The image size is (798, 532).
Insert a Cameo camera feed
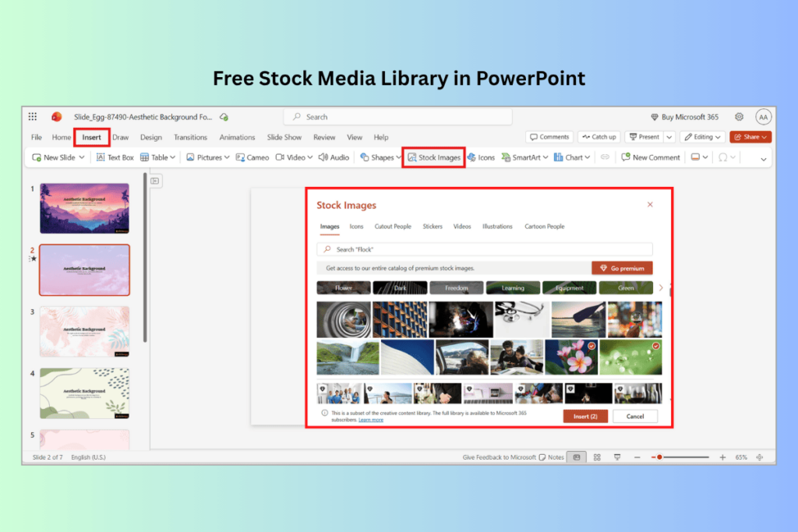(252, 157)
